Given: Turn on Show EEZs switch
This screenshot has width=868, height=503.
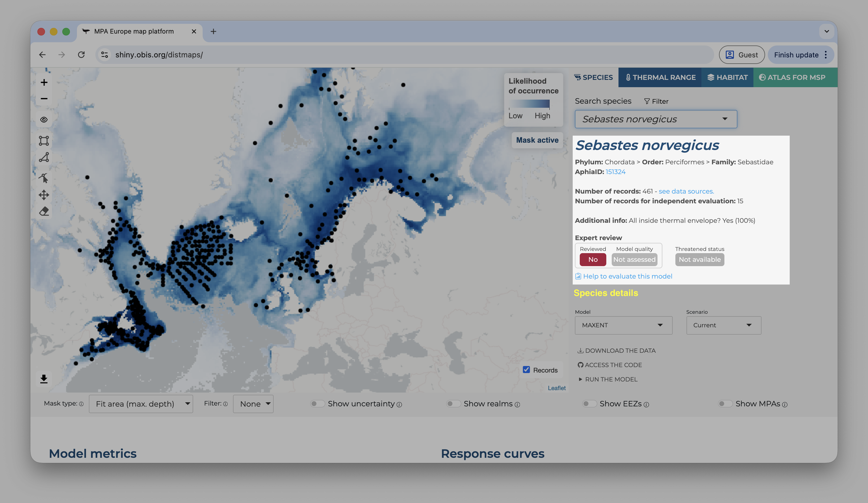Looking at the screenshot, I should (589, 403).
